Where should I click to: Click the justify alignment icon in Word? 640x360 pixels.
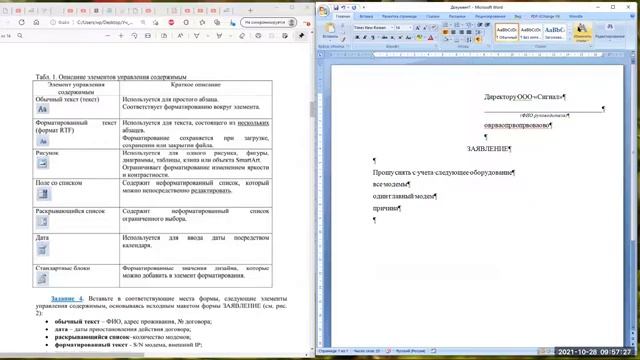(469, 32)
